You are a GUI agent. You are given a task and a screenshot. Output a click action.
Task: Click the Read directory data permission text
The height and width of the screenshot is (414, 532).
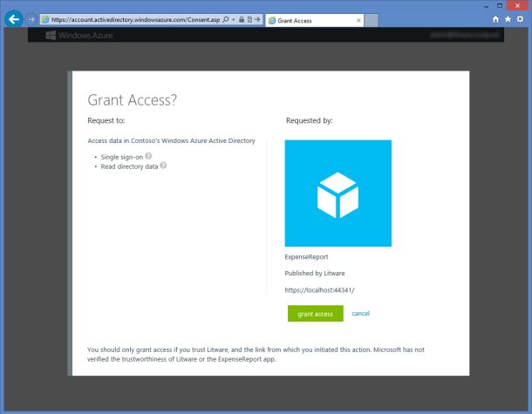[x=129, y=166]
